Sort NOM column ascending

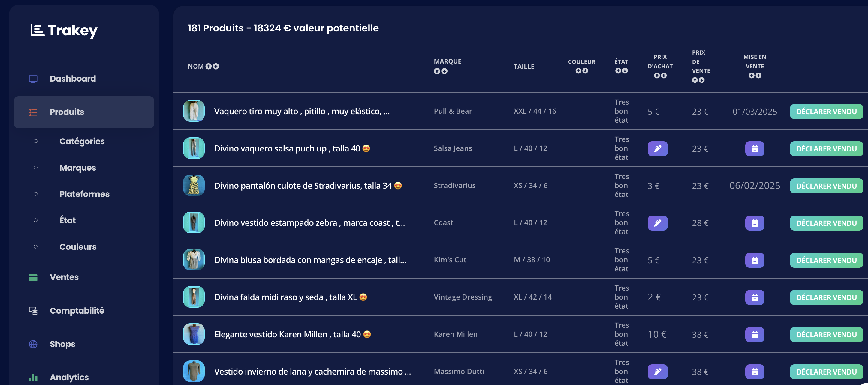[209, 66]
